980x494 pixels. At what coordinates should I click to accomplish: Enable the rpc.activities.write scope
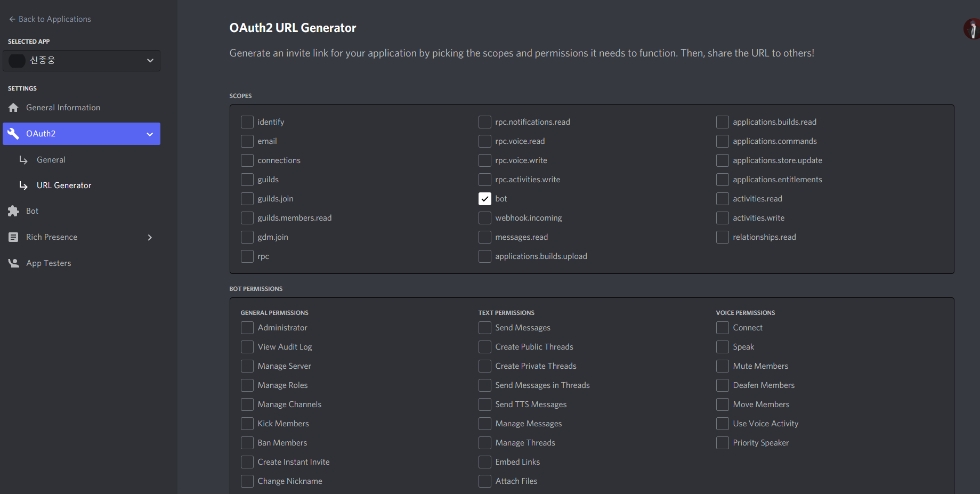coord(485,180)
